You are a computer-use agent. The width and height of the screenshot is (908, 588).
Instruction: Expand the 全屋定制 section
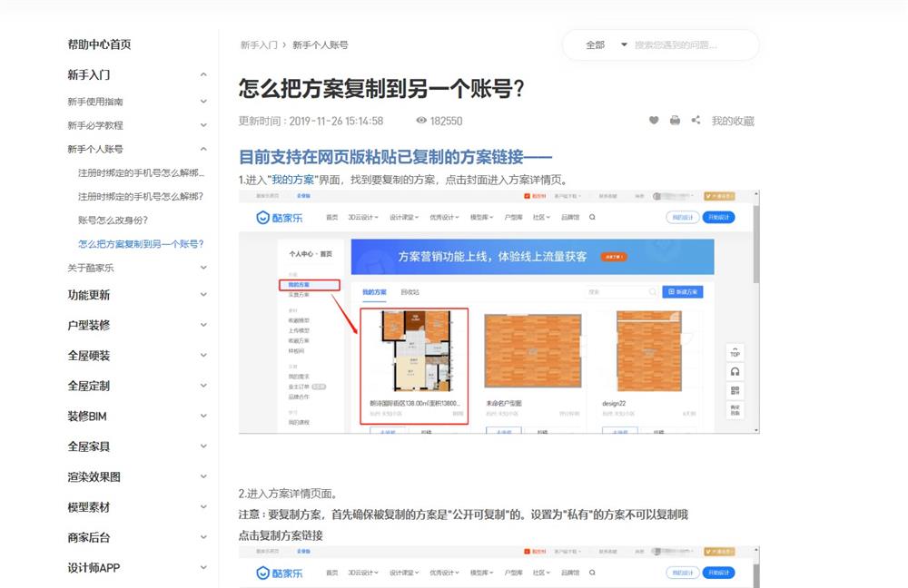203,386
